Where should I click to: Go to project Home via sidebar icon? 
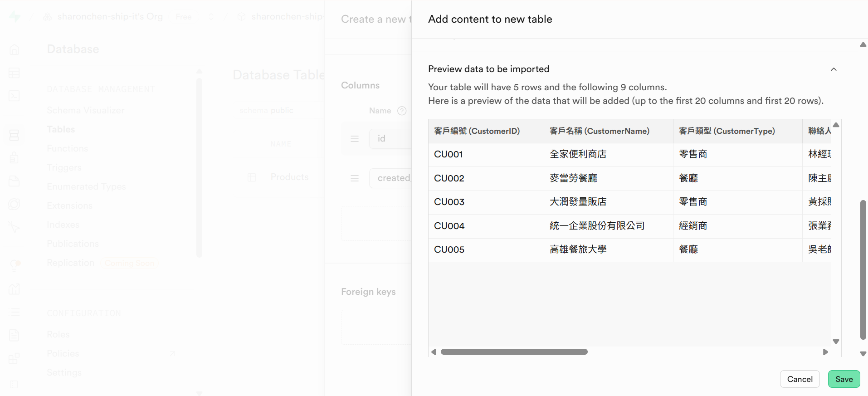(x=15, y=49)
